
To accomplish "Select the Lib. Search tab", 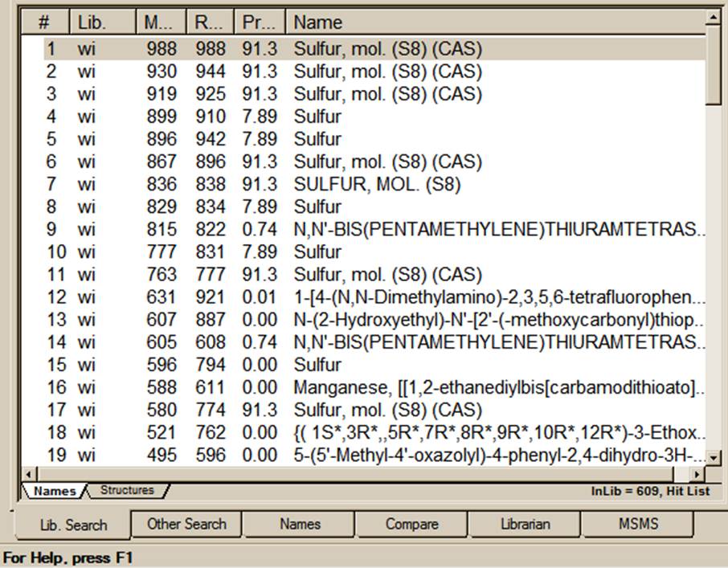I will pos(73,525).
